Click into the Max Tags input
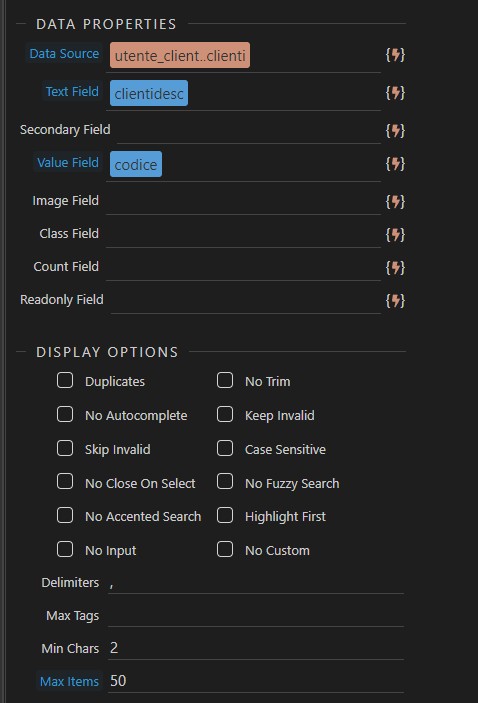 [x=256, y=615]
